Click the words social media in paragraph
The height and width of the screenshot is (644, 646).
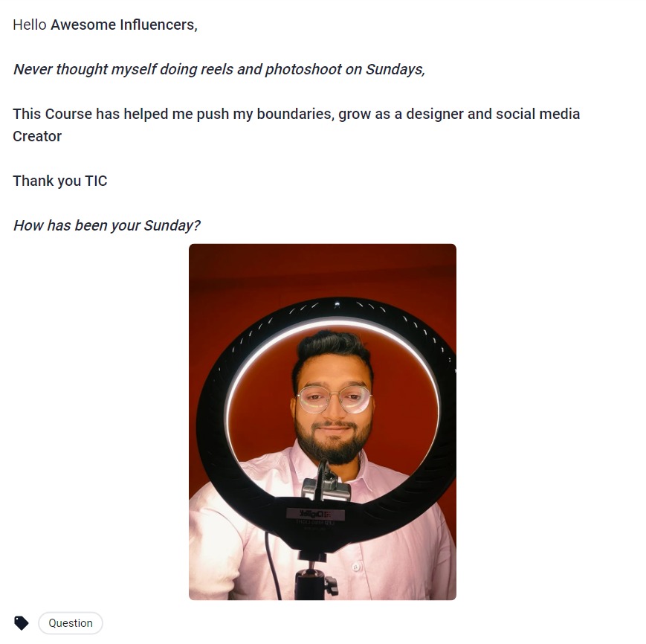click(x=538, y=114)
